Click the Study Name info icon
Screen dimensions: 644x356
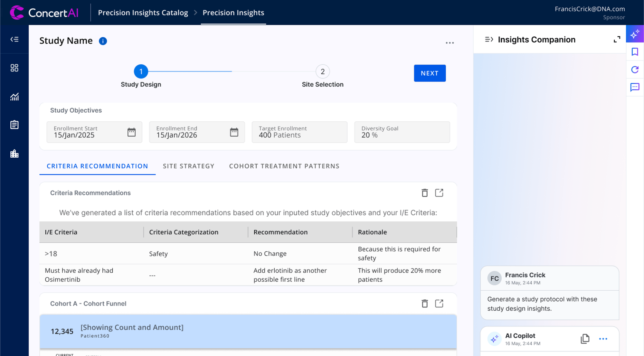(103, 41)
